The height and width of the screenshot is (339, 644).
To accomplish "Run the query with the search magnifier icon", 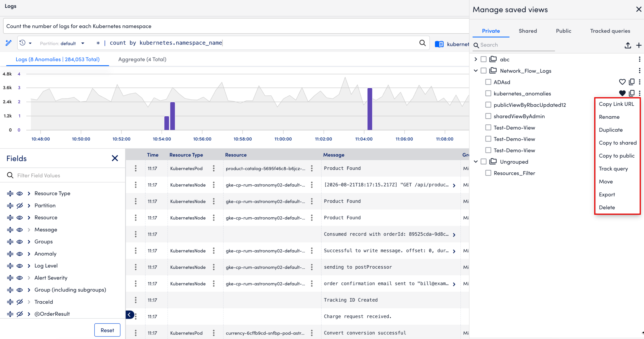I will tap(423, 43).
